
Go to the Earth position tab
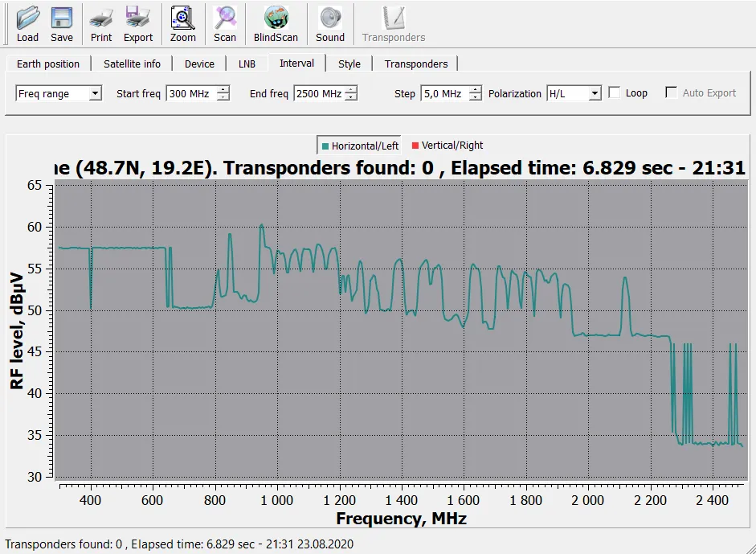pos(48,64)
